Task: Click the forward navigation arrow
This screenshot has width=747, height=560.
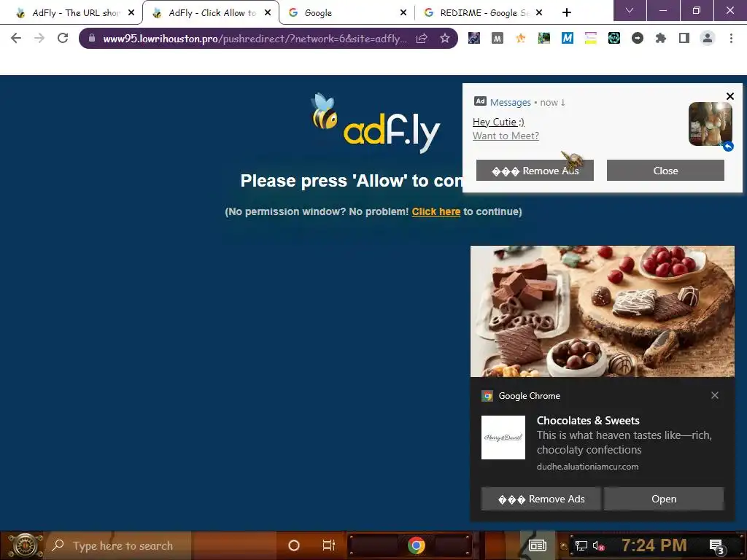Action: tap(39, 38)
